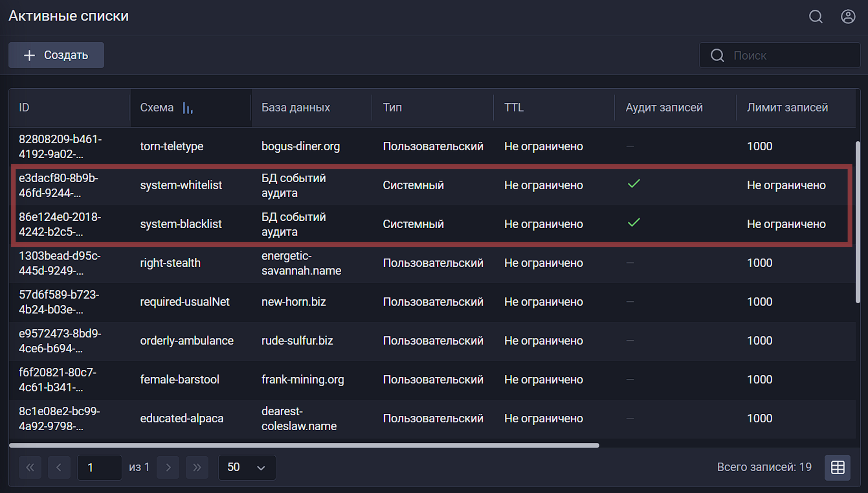This screenshot has height=493, width=868.
Task: Open the right-stealth schema row
Action: (x=170, y=263)
